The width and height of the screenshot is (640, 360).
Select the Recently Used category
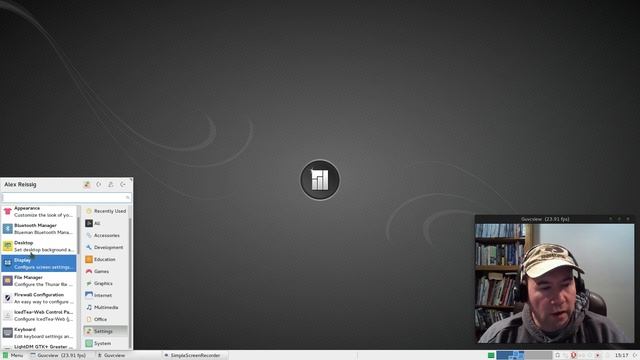point(106,211)
